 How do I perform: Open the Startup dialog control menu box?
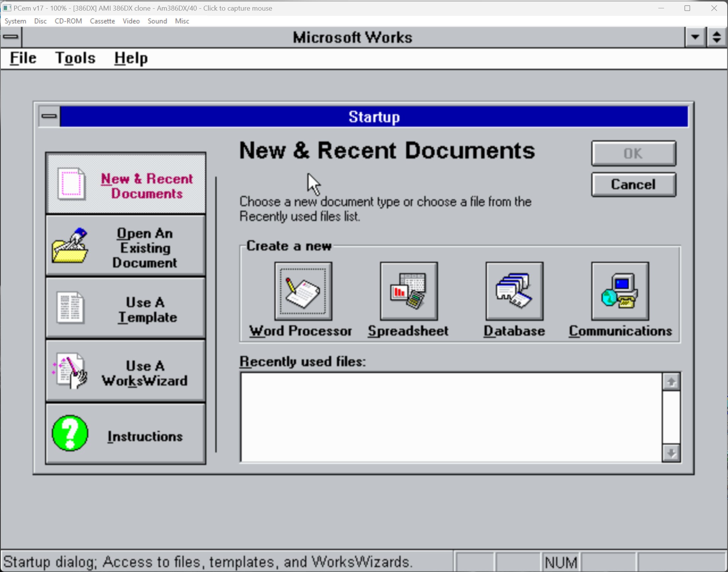coord(49,116)
